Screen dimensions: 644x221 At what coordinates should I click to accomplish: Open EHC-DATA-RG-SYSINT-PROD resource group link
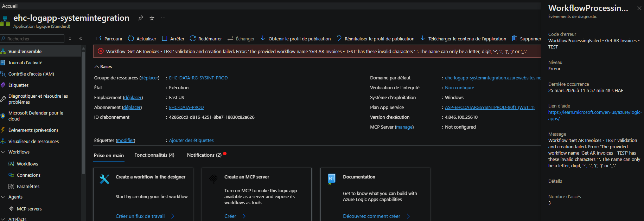198,78
